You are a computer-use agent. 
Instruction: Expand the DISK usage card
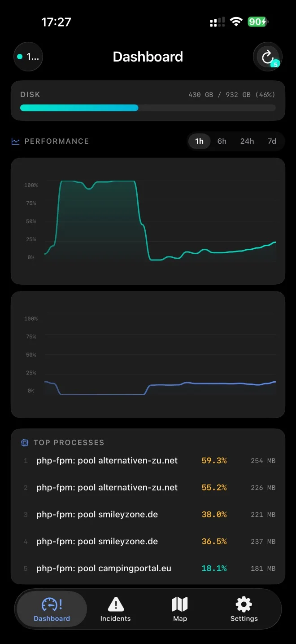pyautogui.click(x=148, y=101)
